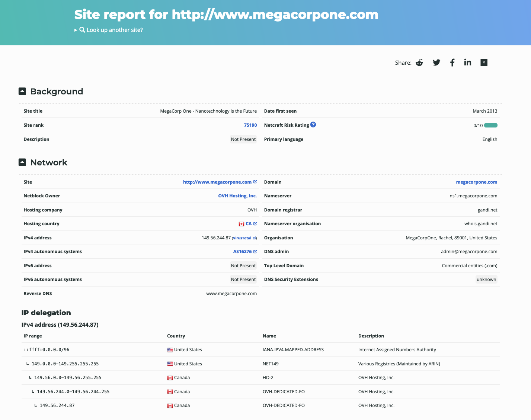531x420 pixels.
Task: Share report on Facebook
Action: (452, 62)
